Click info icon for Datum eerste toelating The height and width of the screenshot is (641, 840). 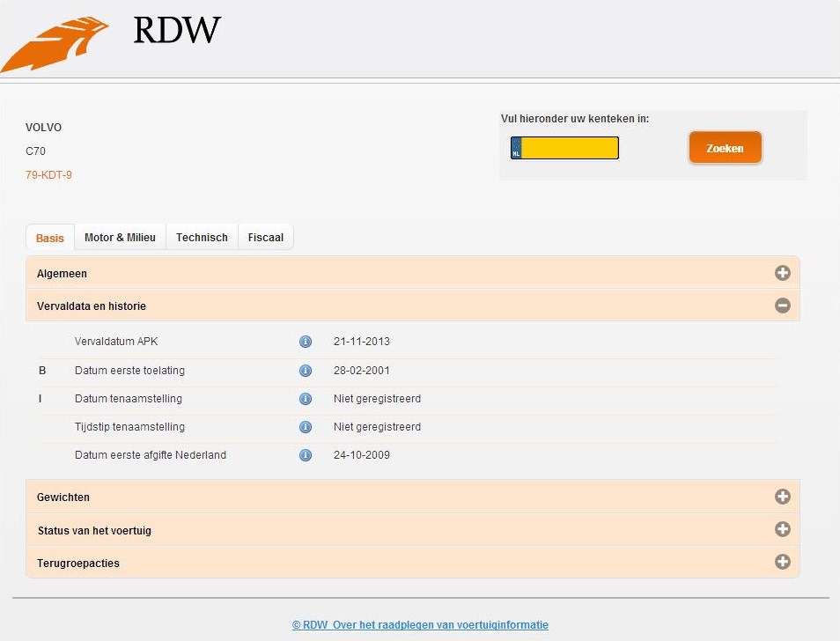pos(306,371)
